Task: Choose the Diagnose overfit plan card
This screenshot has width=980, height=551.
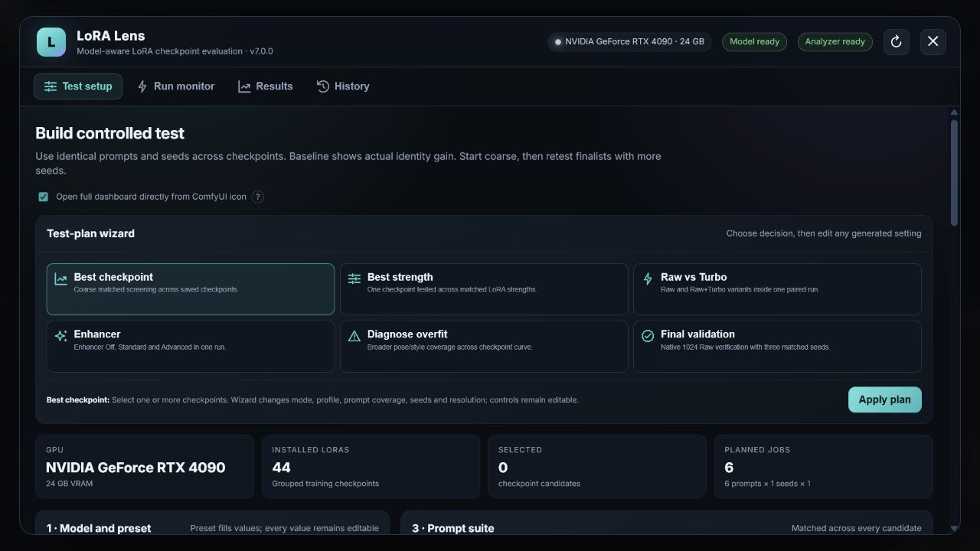Action: coord(484,346)
